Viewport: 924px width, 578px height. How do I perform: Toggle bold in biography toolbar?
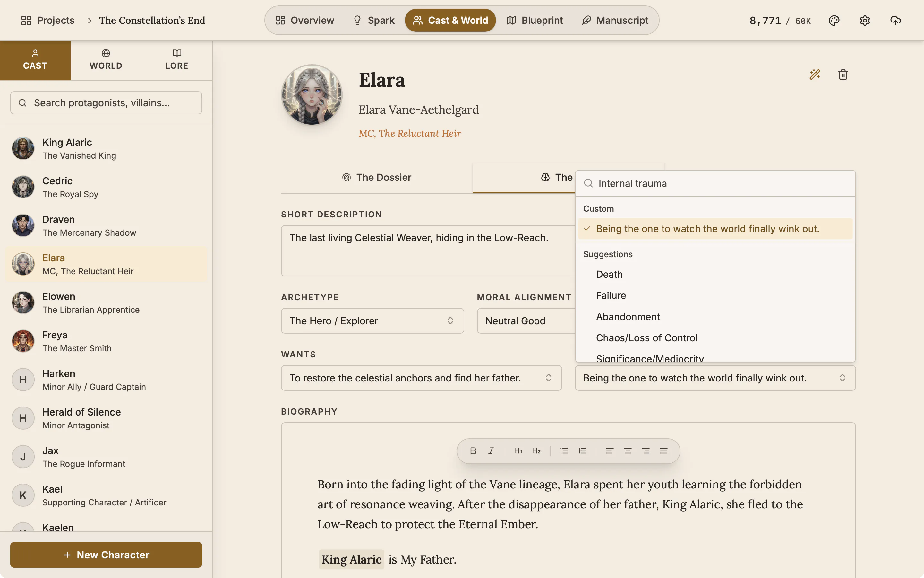[473, 451]
